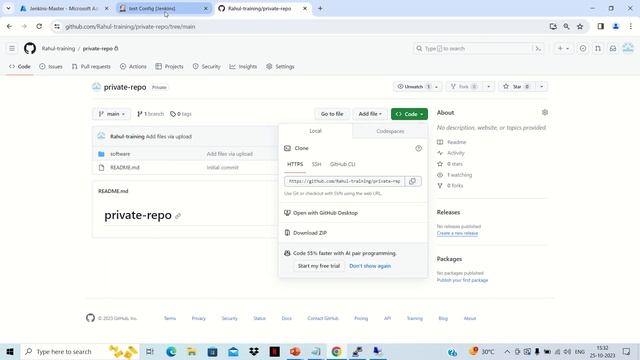Click the HTTPS clone URL field
Screen dimensions: 640x360
point(344,181)
